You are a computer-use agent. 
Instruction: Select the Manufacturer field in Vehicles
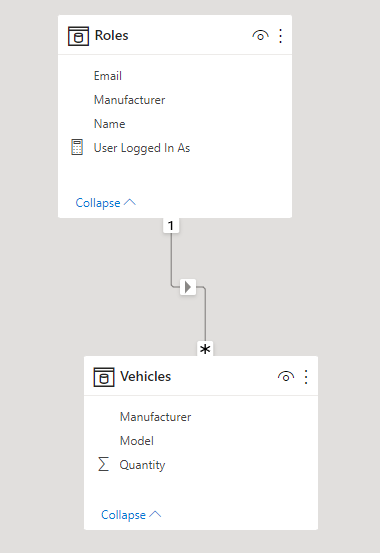pyautogui.click(x=155, y=417)
